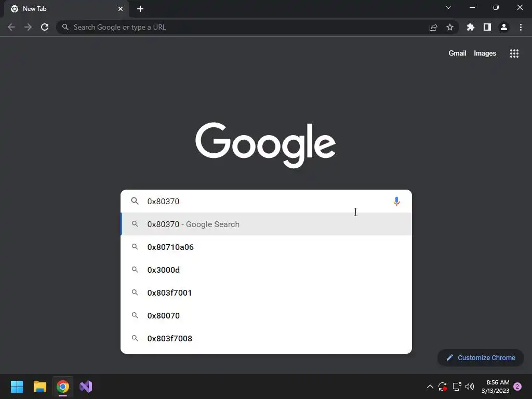Click the browser back arrow
The image size is (532, 399).
[x=11, y=27]
